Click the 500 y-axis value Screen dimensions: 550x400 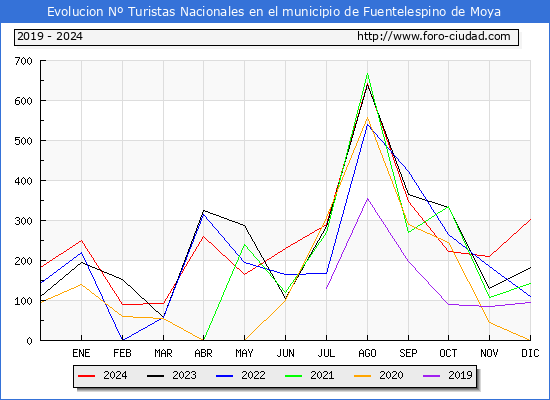pos(24,141)
